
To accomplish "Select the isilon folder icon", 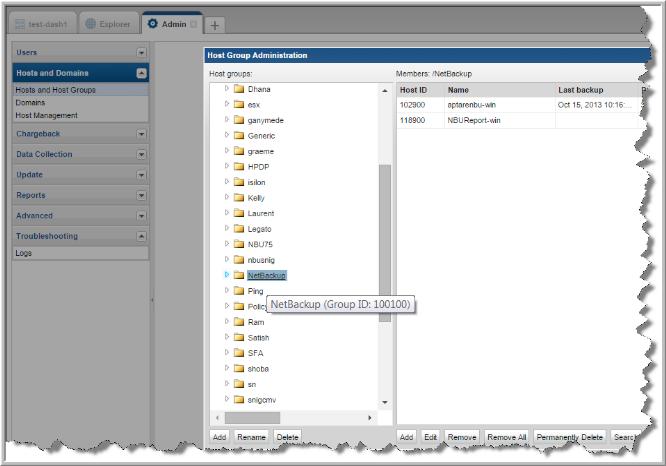I will coord(239,182).
